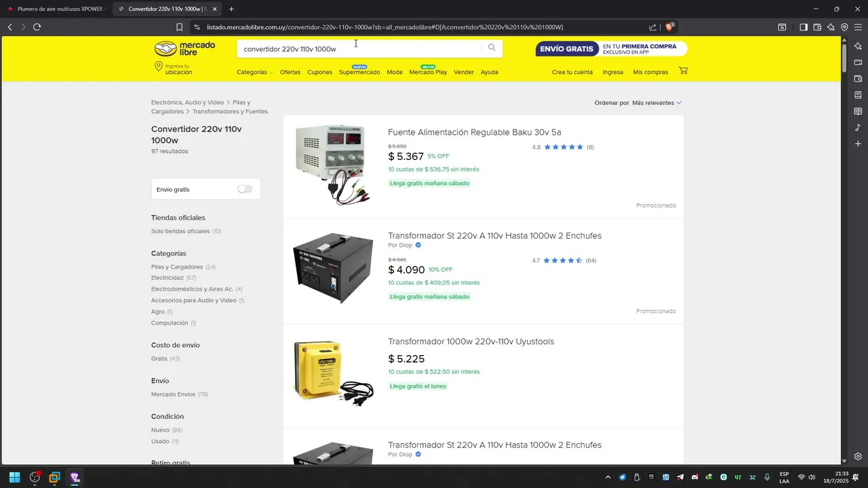Open the bookmarks panel in the sidebar
Image resolution: width=868 pixels, height=488 pixels.
coord(858,95)
